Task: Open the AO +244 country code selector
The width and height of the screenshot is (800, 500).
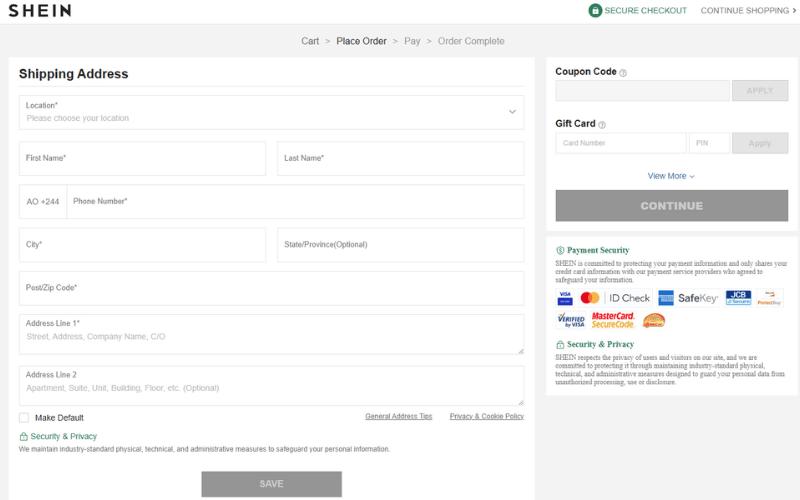Action: (43, 202)
